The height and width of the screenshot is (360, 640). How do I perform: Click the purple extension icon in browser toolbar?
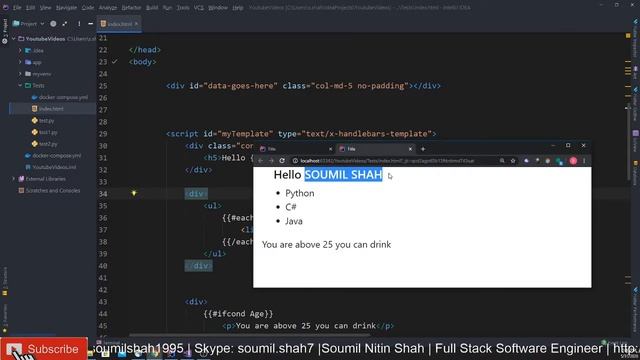point(526,161)
